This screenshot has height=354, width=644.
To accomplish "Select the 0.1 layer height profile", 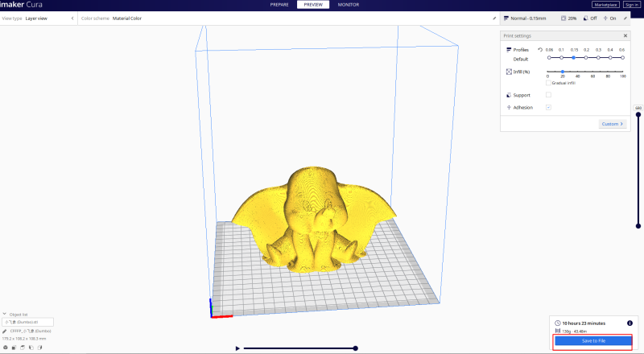I will 561,57.
